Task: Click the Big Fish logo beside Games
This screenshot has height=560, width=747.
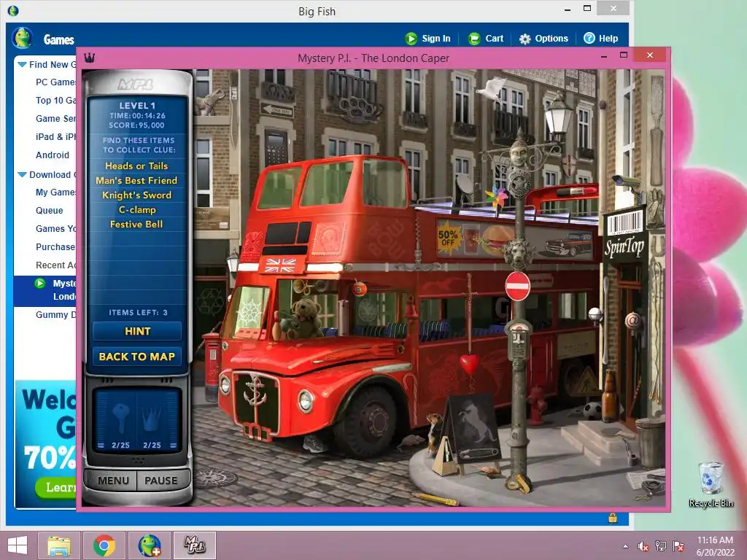Action: [23, 38]
